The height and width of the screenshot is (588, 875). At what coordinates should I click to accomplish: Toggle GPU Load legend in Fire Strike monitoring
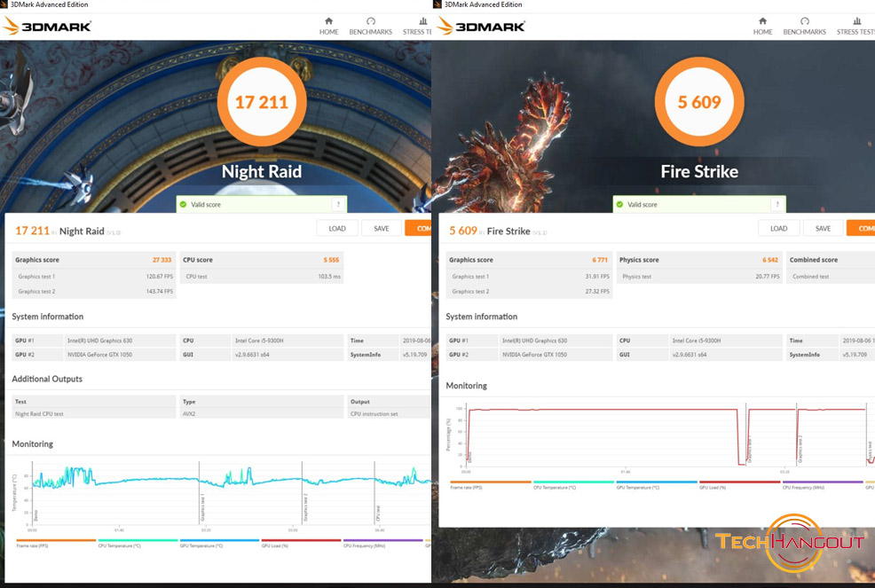click(740, 485)
